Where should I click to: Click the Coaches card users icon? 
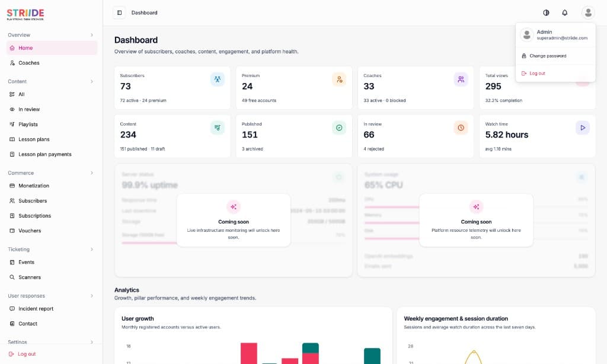461,79
